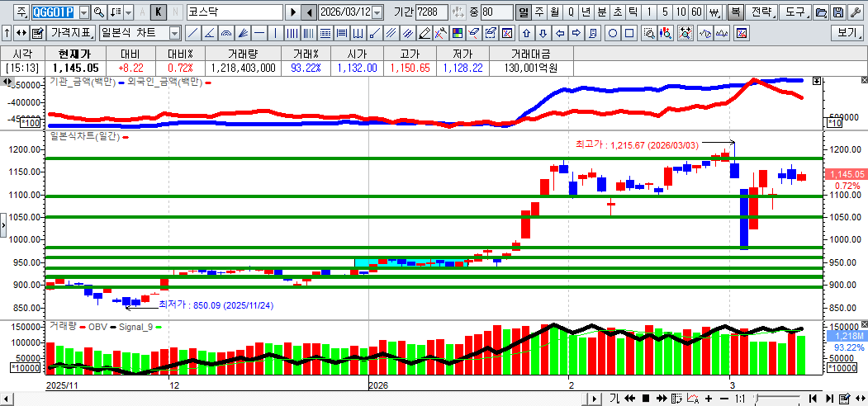Expand the stock code QGG01P dropdown
This screenshot has width=868, height=406.
point(83,12)
